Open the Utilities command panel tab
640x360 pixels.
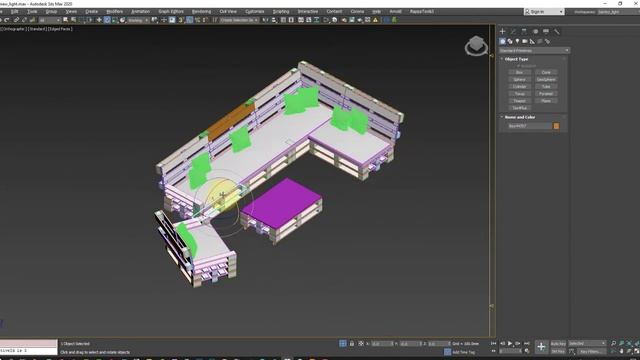pyautogui.click(x=557, y=31)
